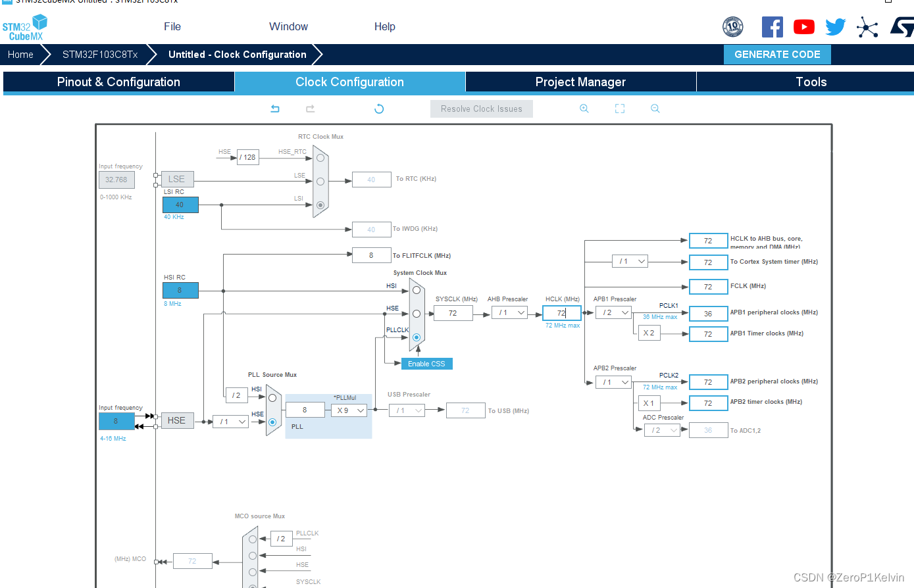Select LSE input on RTC Clock Mux

(x=320, y=182)
